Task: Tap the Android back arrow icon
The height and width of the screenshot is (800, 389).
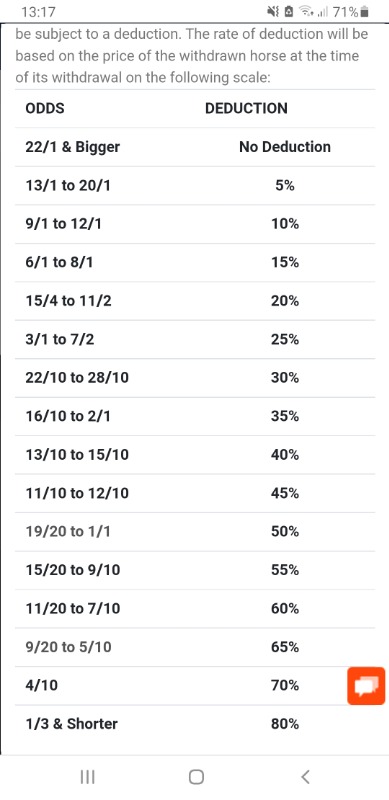Action: tap(305, 777)
